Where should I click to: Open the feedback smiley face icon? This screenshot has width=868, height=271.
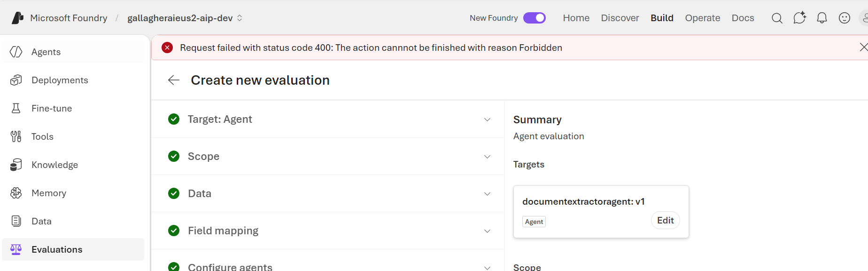tap(845, 18)
